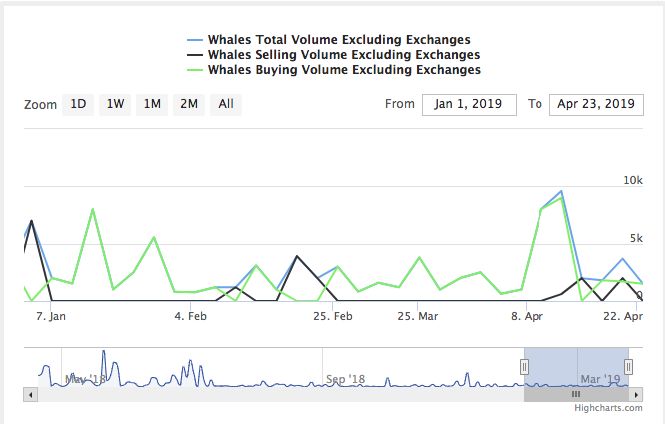Zoom the chart to 1M
This screenshot has width=665, height=424.
coord(152,104)
